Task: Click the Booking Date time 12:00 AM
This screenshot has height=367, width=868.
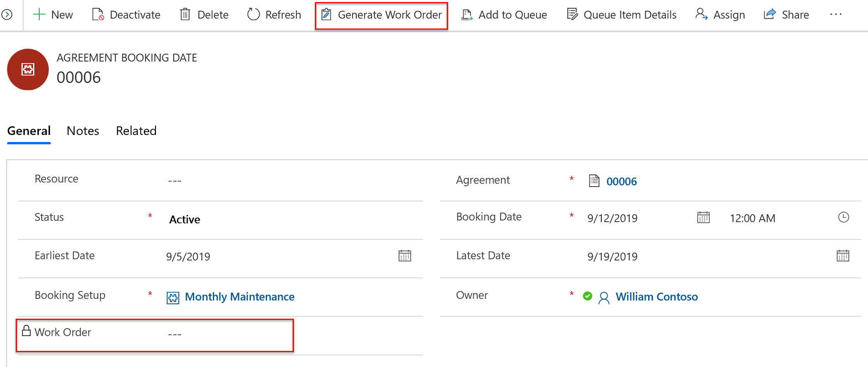Action: [753, 218]
